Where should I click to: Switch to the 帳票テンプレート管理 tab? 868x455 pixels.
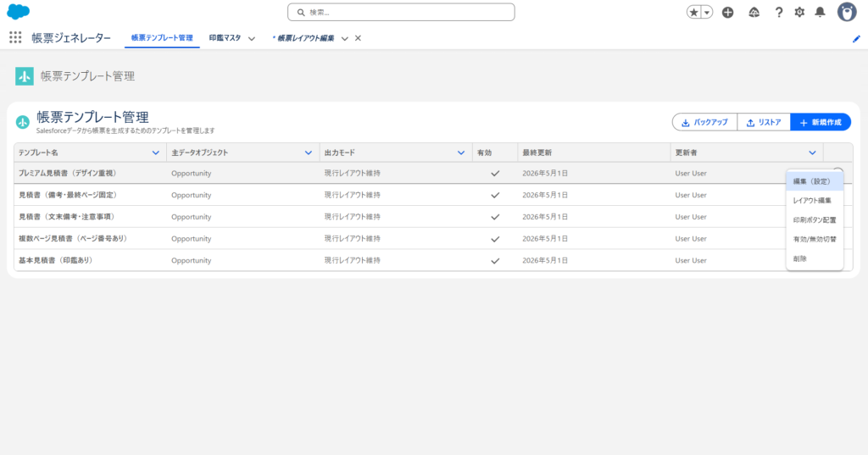(x=162, y=38)
